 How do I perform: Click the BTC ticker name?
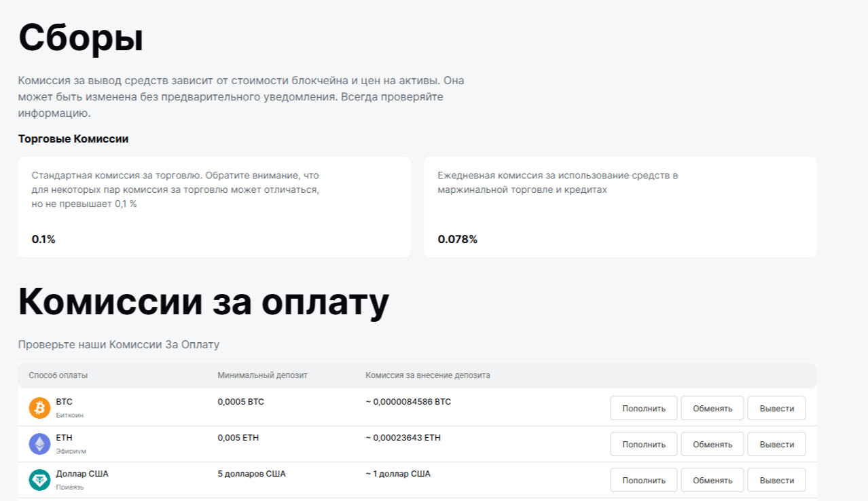65,402
